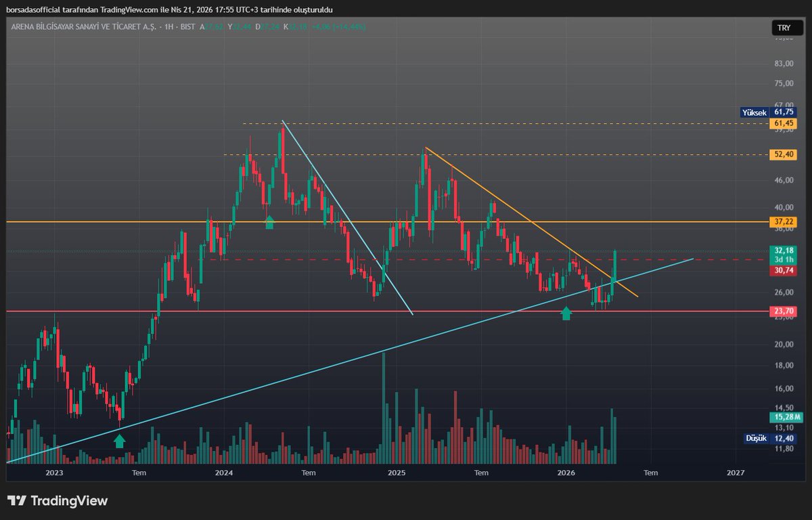Select the green up arrow under 2023 lows

pos(119,441)
